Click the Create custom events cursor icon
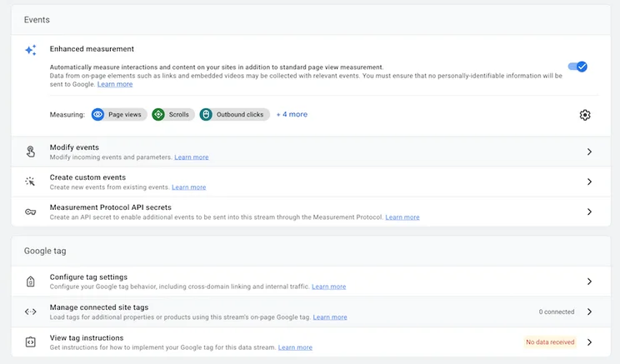The height and width of the screenshot is (364, 620). [x=30, y=182]
